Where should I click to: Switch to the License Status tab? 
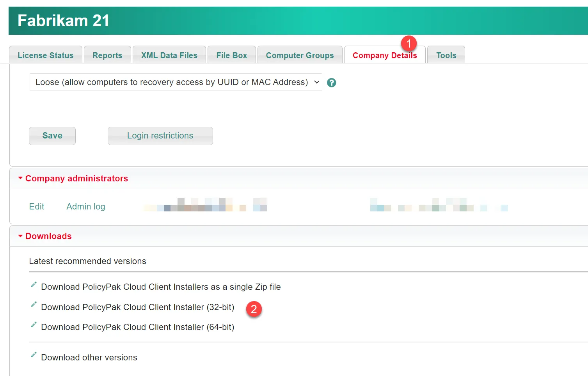[x=45, y=55]
